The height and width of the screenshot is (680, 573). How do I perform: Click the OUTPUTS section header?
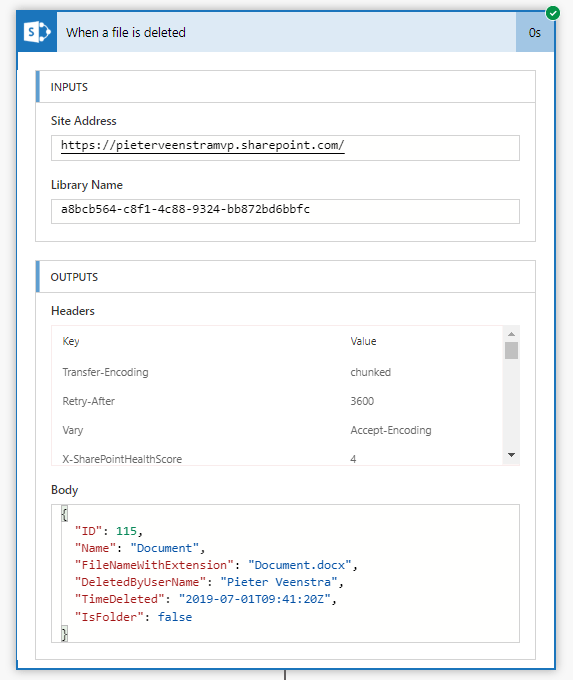[285, 277]
